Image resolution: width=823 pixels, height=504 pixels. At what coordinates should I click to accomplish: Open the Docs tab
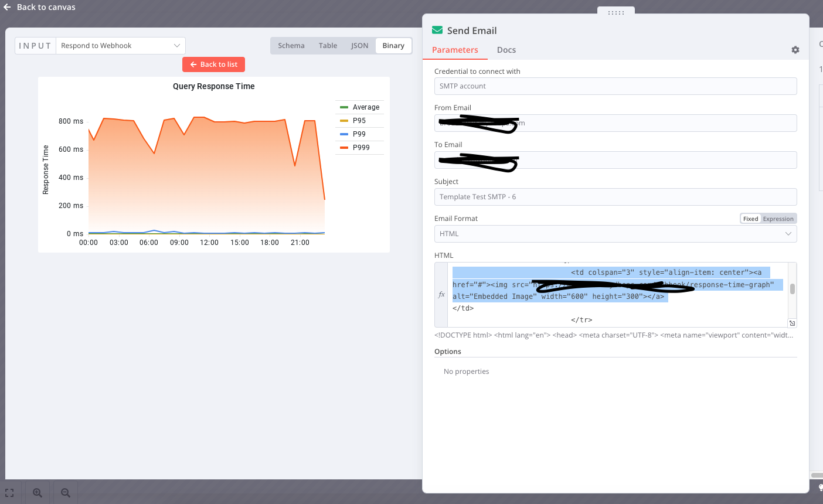point(506,50)
